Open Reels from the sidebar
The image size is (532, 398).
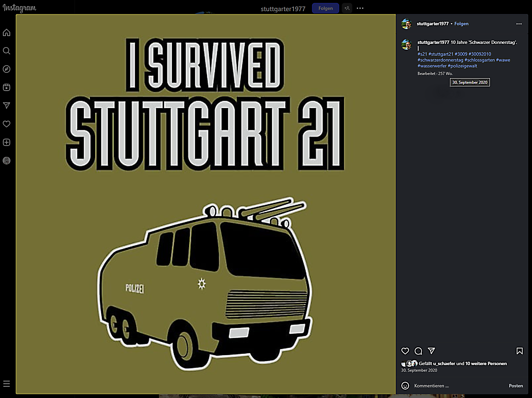[x=7, y=87]
